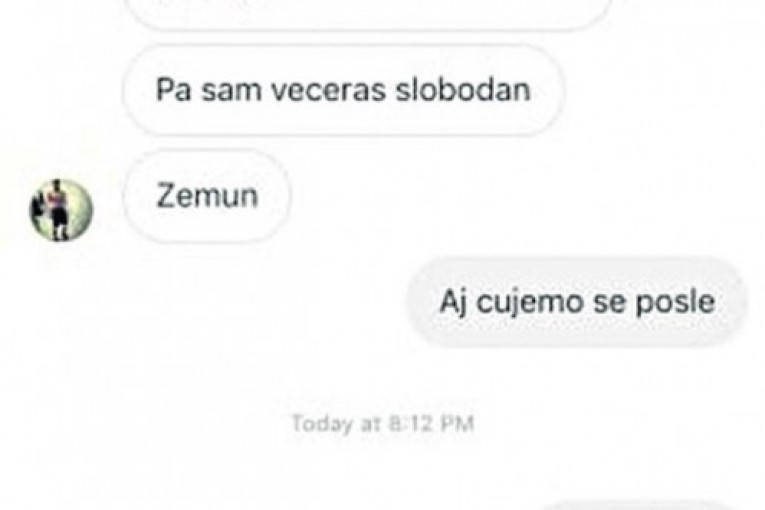Click the word 'slobodan' in the message
The width and height of the screenshot is (765, 510).
pos(463,90)
